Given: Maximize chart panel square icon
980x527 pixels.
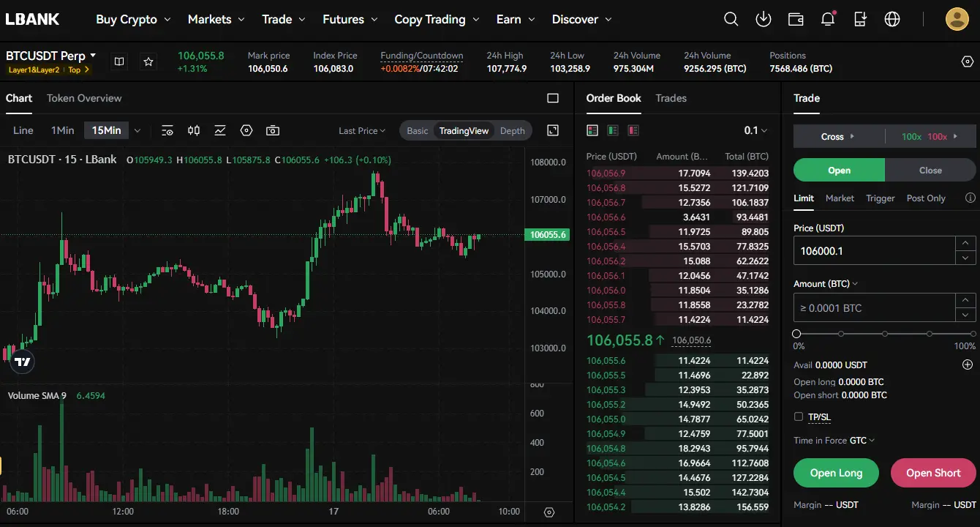Looking at the screenshot, I should point(553,98).
